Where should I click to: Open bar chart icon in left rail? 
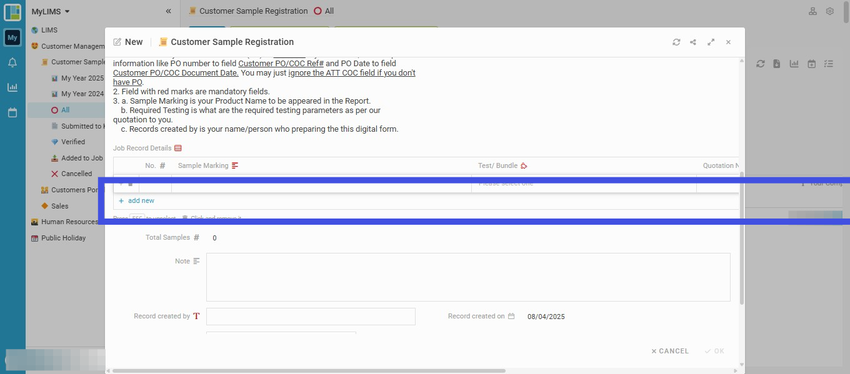tap(12, 87)
